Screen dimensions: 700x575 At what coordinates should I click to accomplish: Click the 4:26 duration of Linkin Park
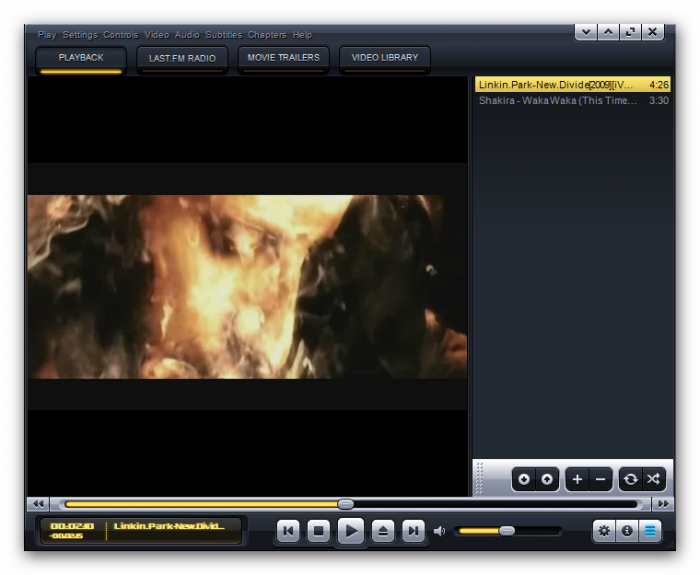(x=659, y=84)
